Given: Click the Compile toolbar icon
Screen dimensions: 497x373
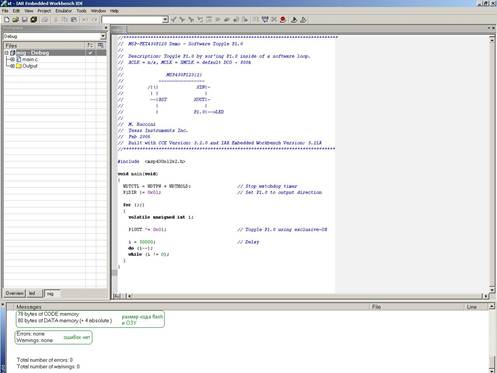Looking at the screenshot, I should point(256,20).
